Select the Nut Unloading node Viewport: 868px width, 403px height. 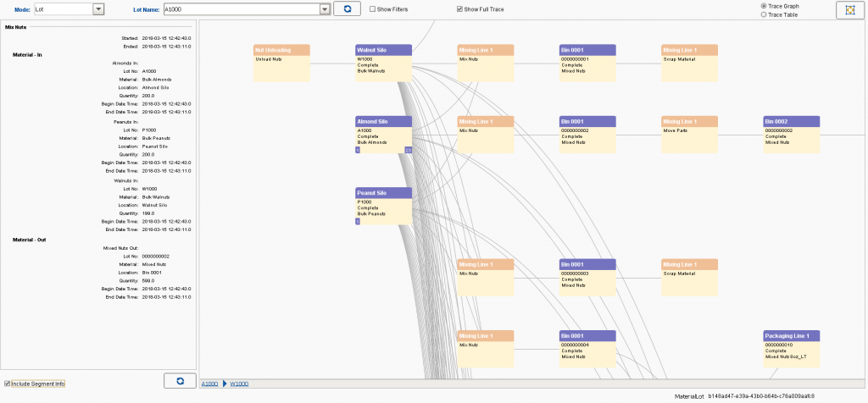coord(281,63)
